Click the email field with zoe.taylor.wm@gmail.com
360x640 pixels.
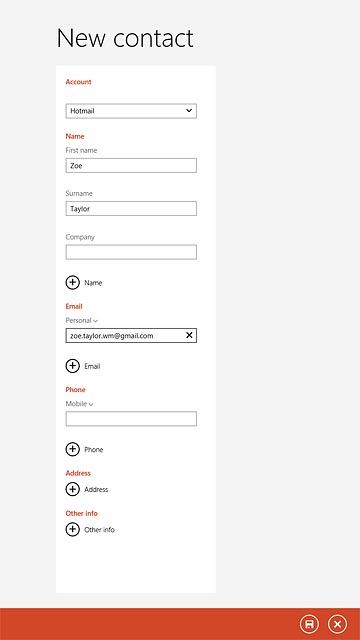click(x=131, y=335)
